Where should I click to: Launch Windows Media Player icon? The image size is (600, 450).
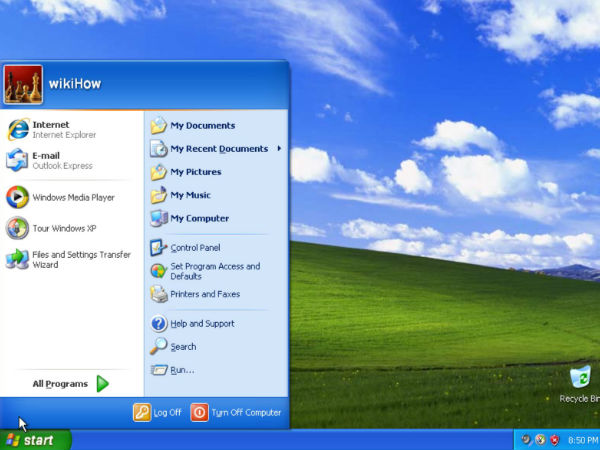17,197
